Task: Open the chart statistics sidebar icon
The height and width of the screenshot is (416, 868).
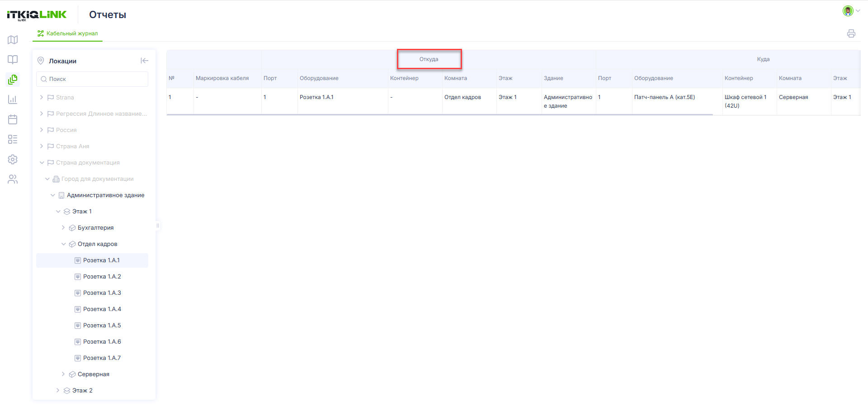Action: click(x=13, y=99)
